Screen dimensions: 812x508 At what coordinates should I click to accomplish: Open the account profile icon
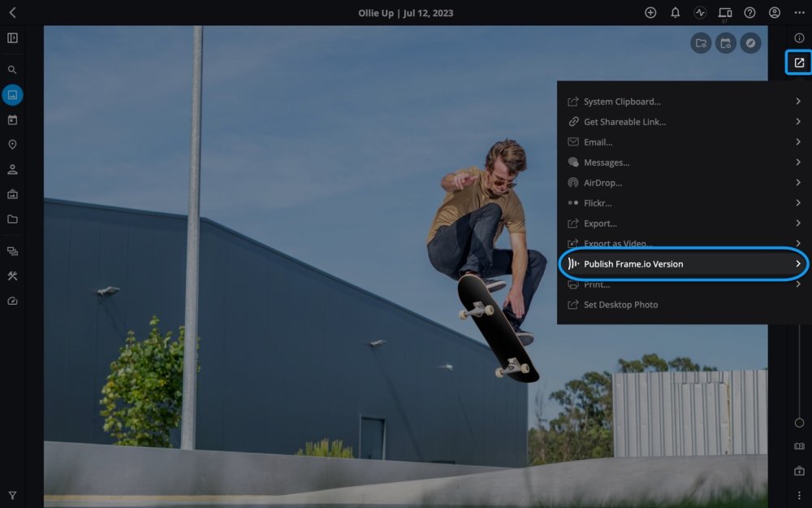(x=775, y=13)
